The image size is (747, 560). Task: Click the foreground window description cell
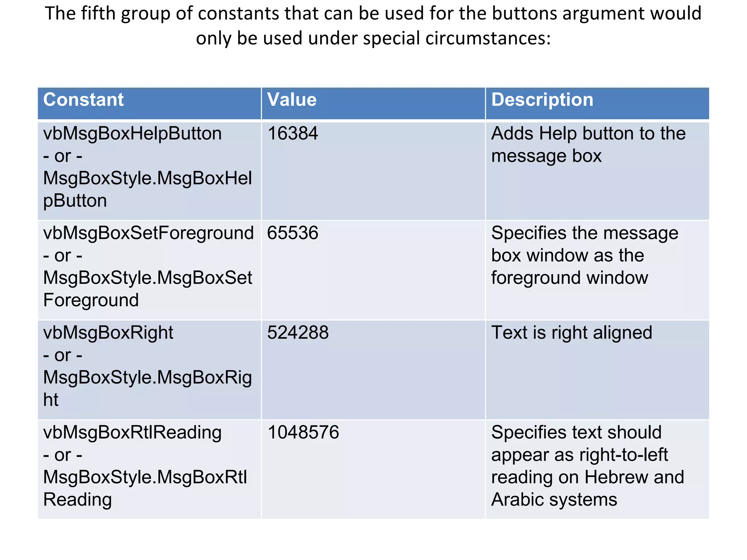point(597,270)
